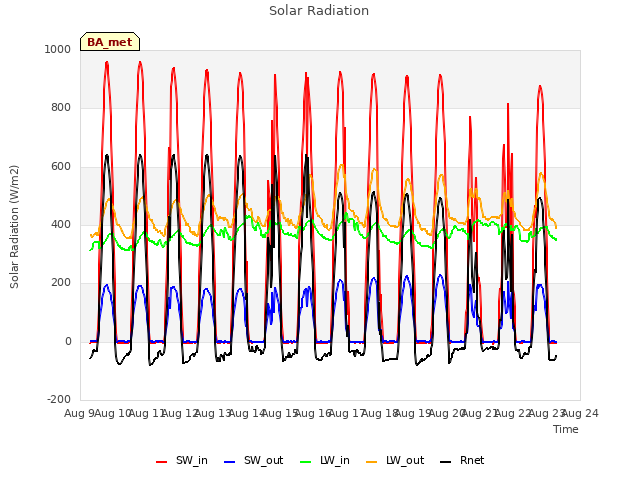Screen dimensions: 640x480
Task: Toggle the SW_in legend entry
Action: click(x=182, y=460)
